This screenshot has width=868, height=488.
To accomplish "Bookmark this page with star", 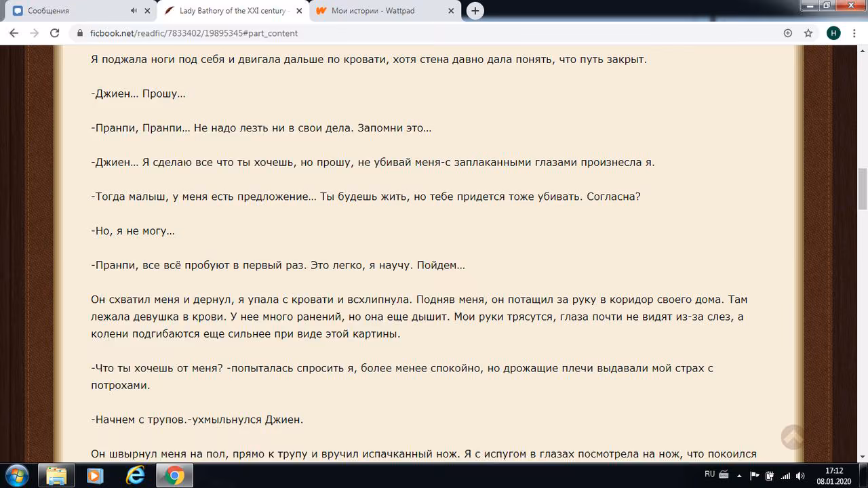I will 808,33.
